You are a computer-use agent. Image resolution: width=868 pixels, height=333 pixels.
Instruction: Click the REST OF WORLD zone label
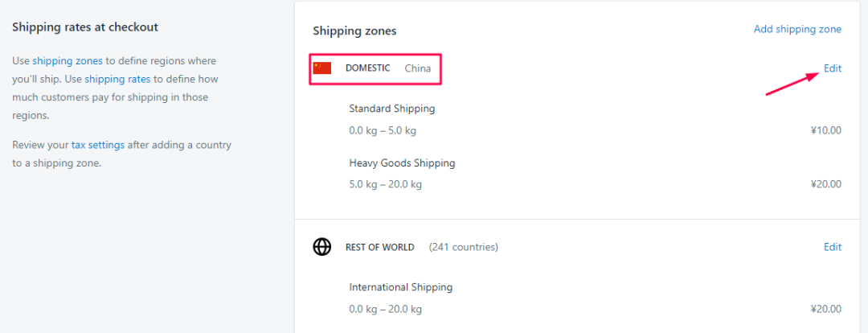[379, 247]
